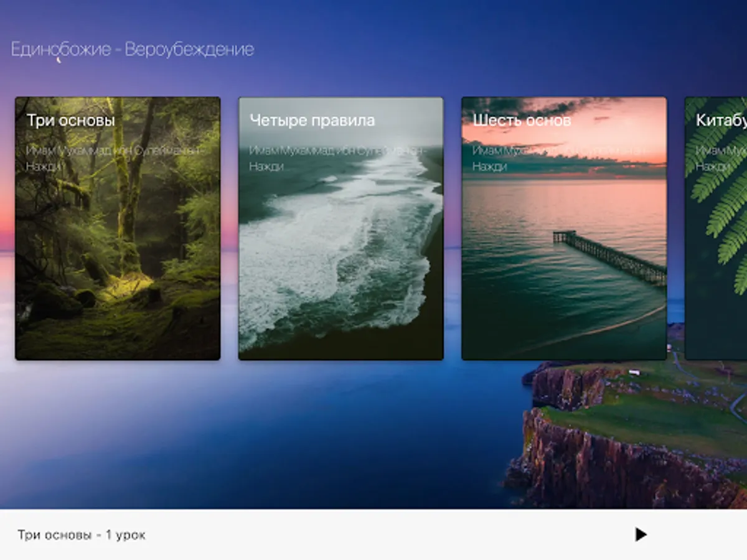Open the Три основы card
The image size is (747, 560).
coord(118,228)
